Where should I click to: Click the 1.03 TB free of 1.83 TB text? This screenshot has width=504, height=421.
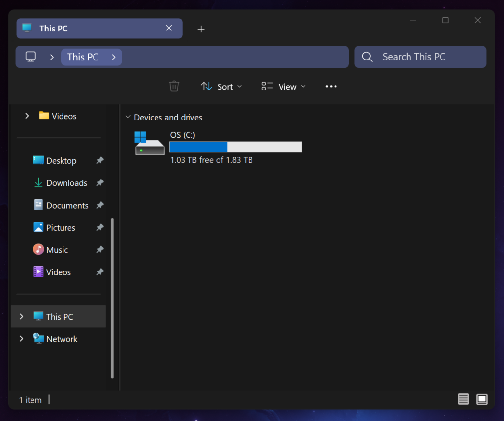point(211,160)
